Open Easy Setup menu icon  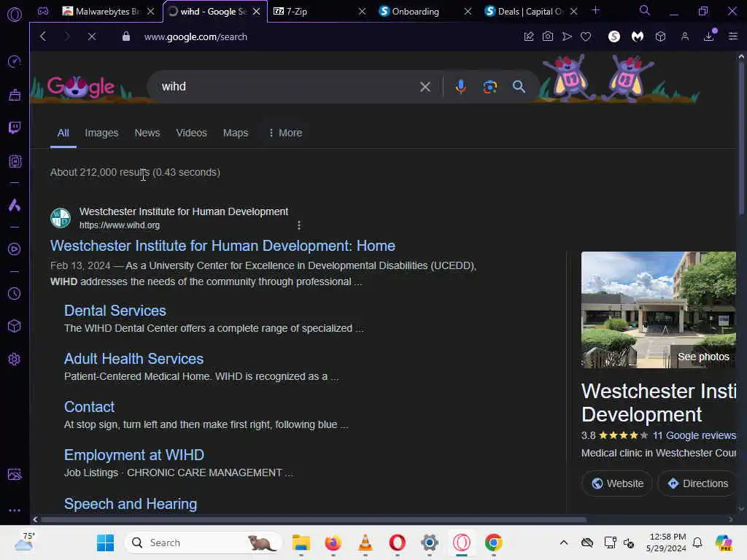733,36
